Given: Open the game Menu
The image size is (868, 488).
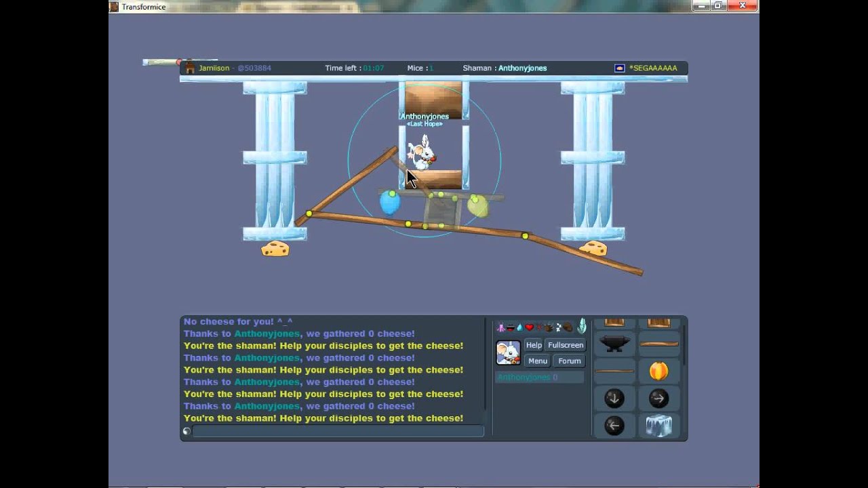Looking at the screenshot, I should point(538,361).
